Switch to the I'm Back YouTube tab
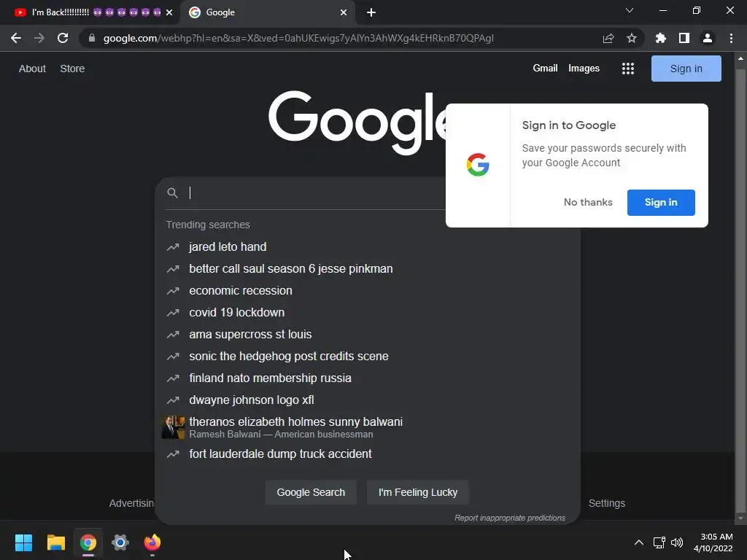The height and width of the screenshot is (560, 747). point(88,12)
